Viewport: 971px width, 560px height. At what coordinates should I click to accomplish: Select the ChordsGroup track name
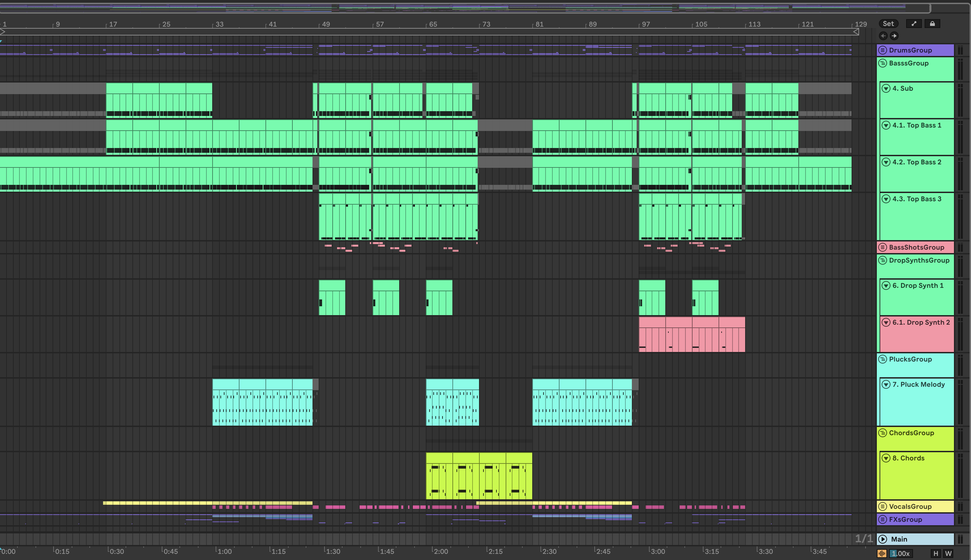click(x=911, y=433)
